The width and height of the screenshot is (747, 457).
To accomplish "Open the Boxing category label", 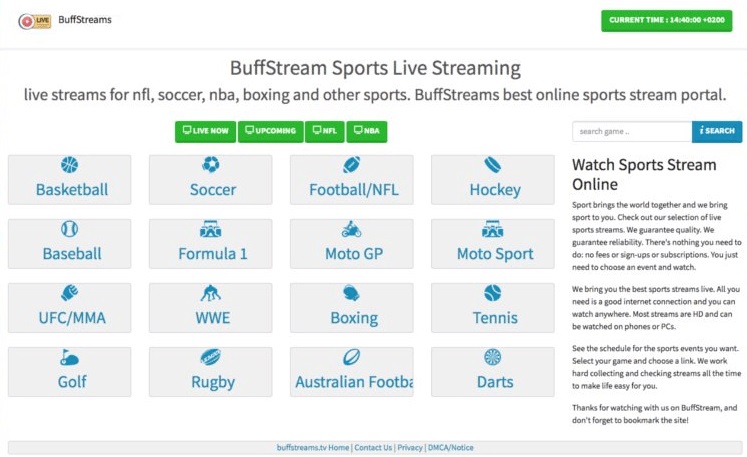I will click(354, 318).
